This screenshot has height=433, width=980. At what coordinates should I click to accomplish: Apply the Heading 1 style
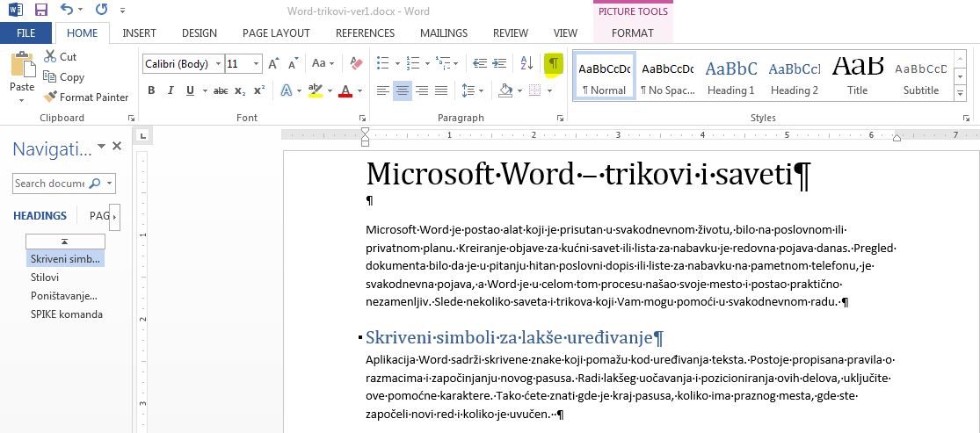730,76
